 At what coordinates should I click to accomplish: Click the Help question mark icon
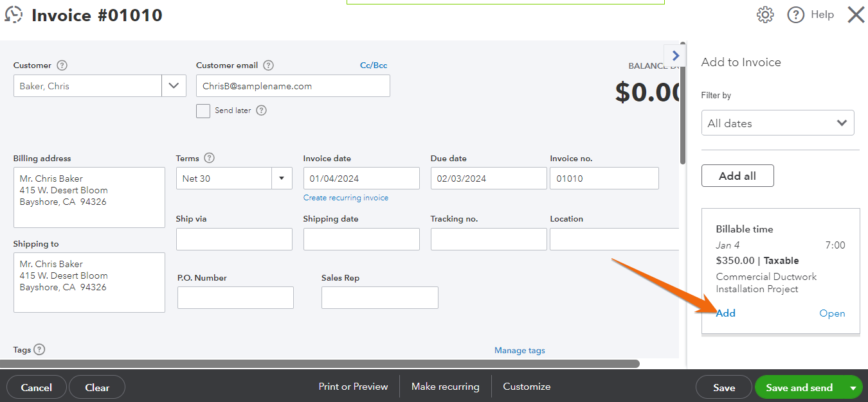coord(795,14)
